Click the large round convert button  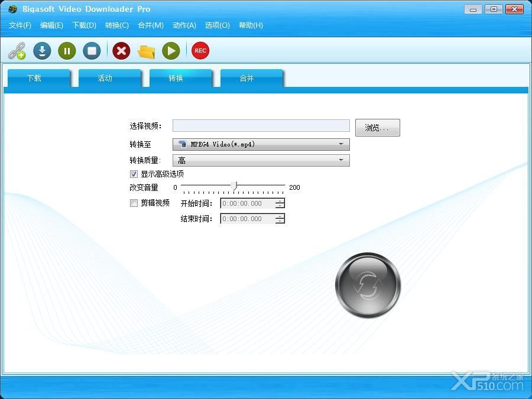(368, 285)
